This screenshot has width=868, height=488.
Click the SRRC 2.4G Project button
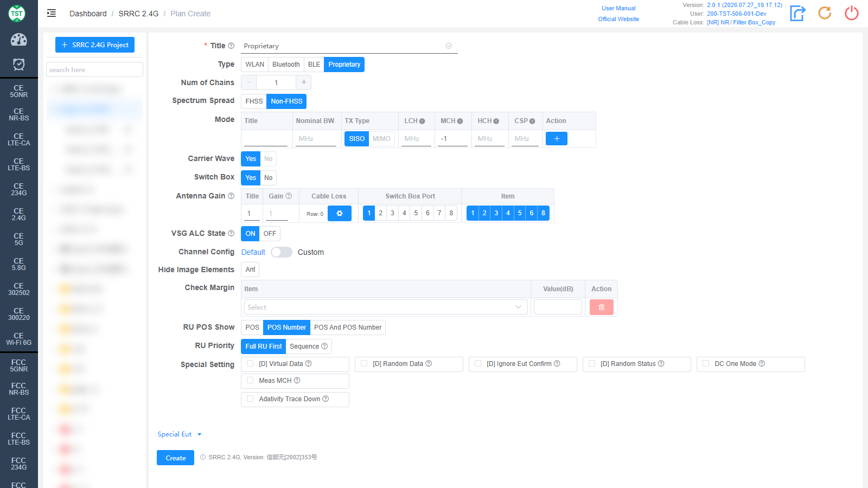pos(95,45)
